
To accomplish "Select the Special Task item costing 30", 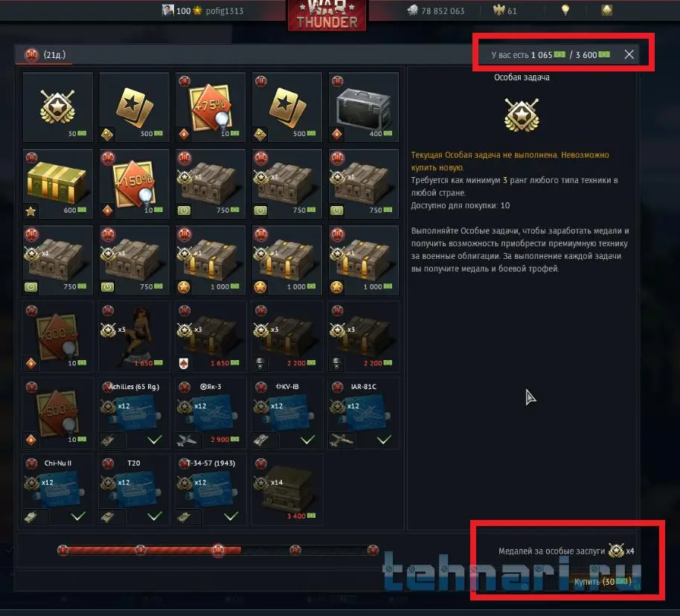I will [58, 106].
